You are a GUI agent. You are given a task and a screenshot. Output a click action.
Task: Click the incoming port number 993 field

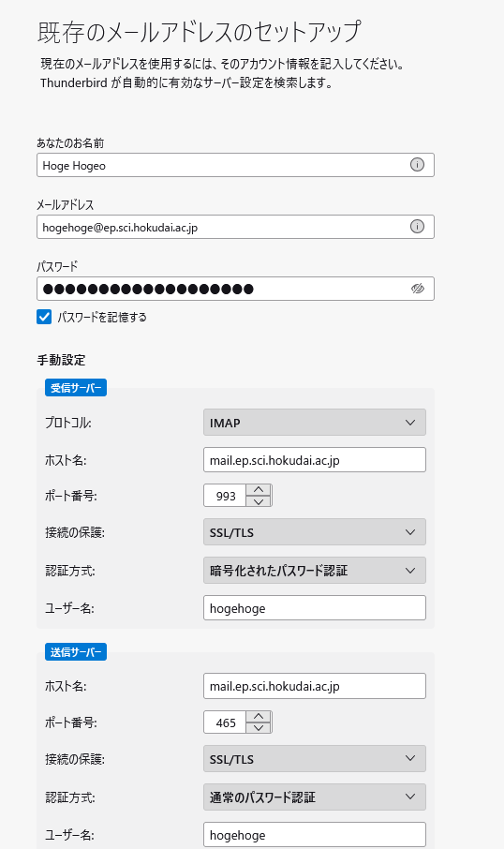(225, 496)
